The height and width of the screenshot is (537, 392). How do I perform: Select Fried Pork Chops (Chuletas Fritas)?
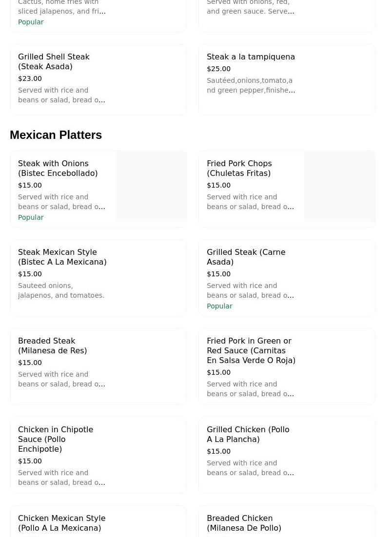point(239,169)
